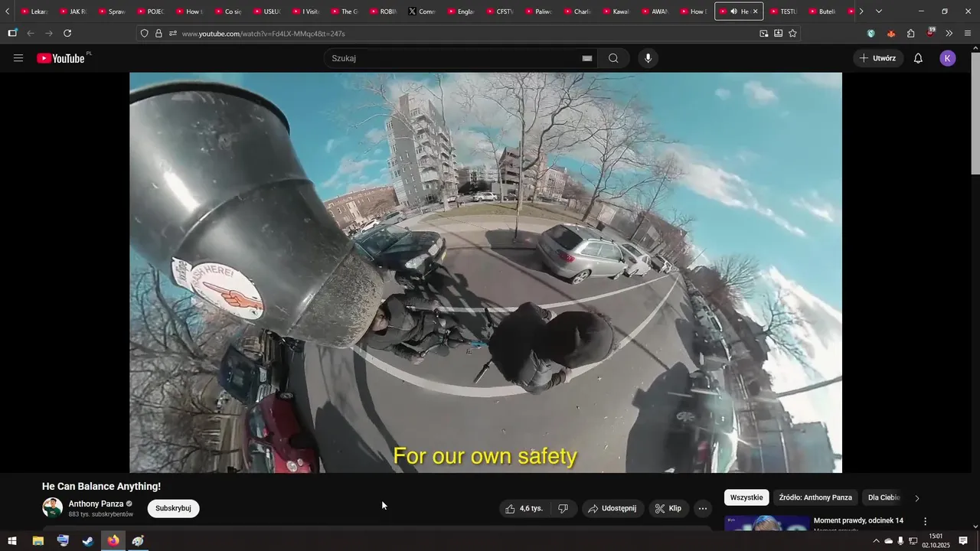Open Steam from the taskbar
The height and width of the screenshot is (551, 980).
point(88,541)
